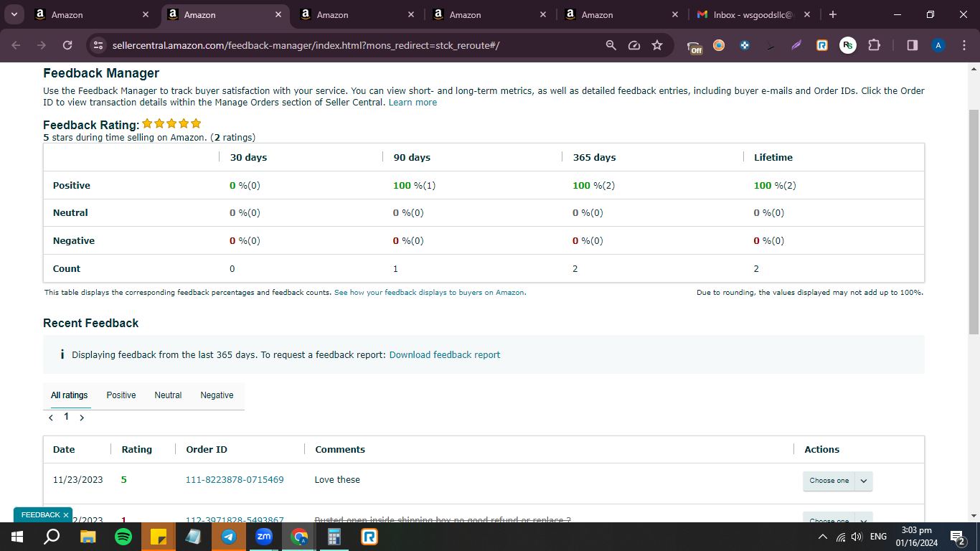Open the Windows Start menu
980x551 pixels.
[17, 537]
